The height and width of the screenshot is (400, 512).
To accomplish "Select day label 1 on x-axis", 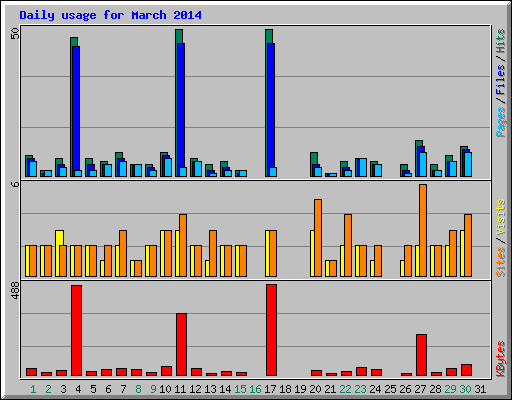I will click(33, 389).
